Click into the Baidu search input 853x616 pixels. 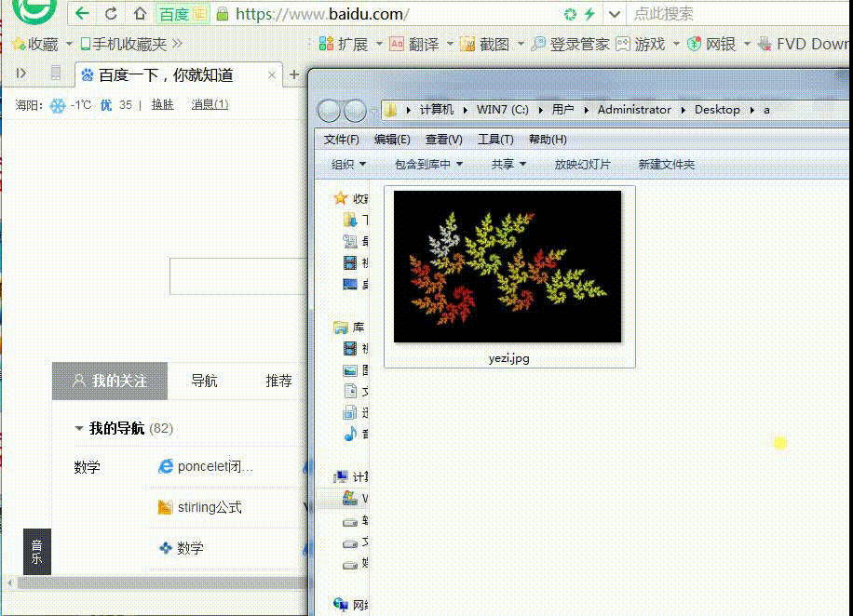pyautogui.click(x=238, y=276)
